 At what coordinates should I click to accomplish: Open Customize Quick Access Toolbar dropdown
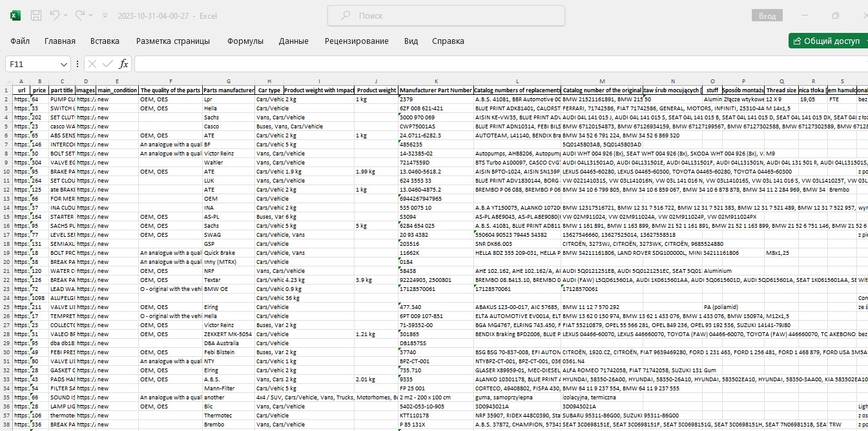tap(105, 16)
